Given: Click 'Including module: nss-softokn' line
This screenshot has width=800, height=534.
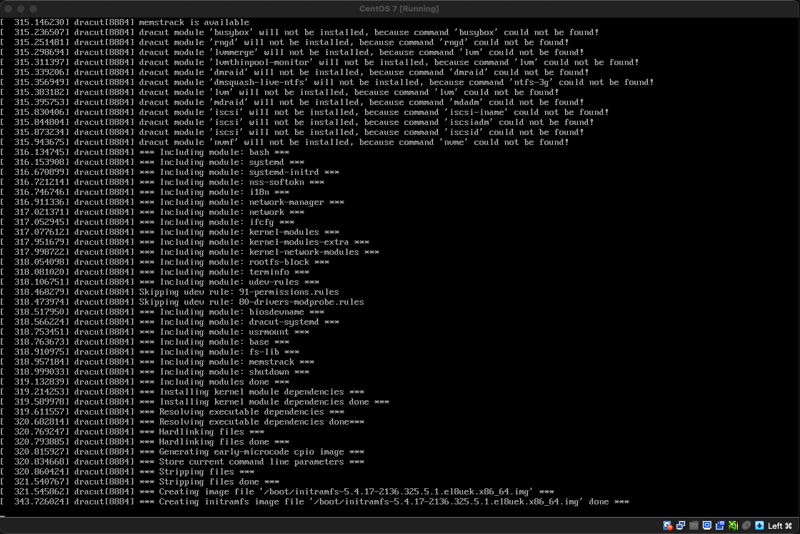Looking at the screenshot, I should coord(162,182).
